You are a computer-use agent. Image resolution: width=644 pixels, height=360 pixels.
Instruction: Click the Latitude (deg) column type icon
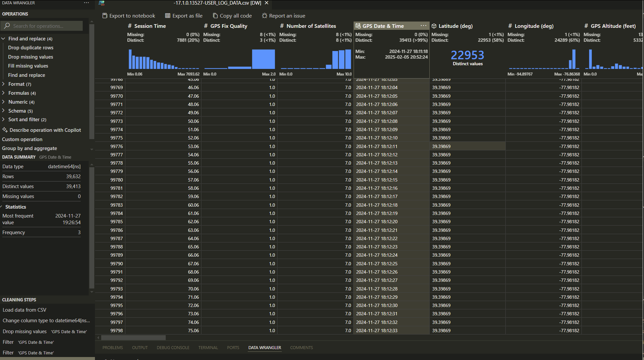tap(434, 26)
